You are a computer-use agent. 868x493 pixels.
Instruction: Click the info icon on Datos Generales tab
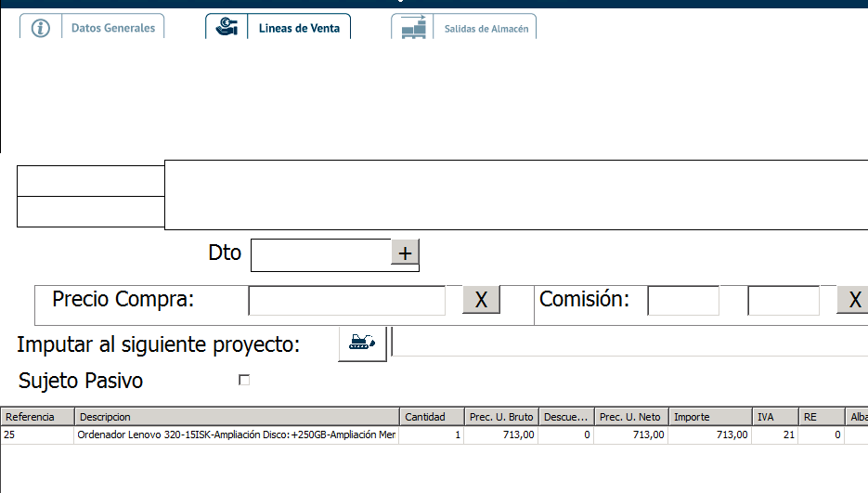pyautogui.click(x=41, y=28)
